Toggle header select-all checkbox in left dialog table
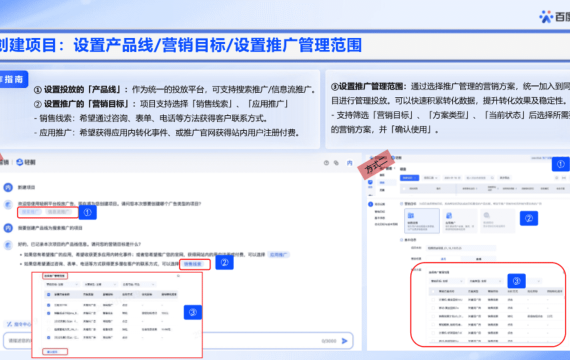 click(x=49, y=294)
